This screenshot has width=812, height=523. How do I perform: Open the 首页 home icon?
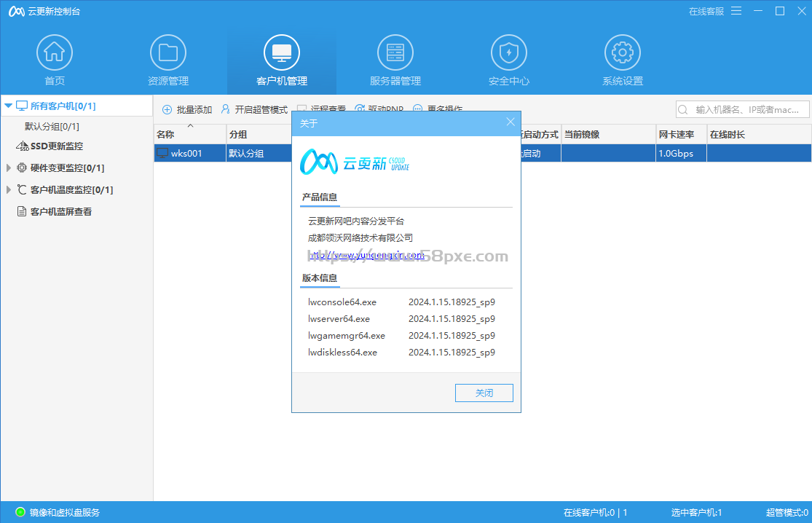click(x=55, y=53)
